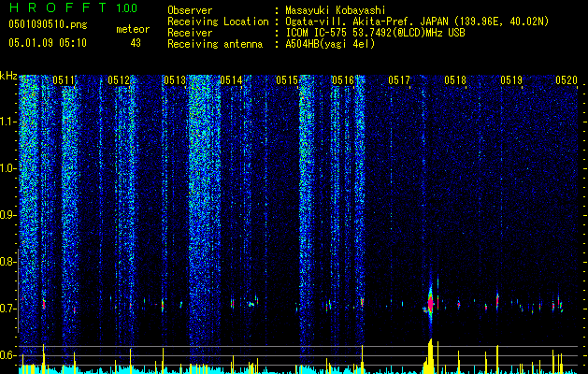Click the 0512 time marker
The width and height of the screenshot is (588, 374).
[119, 80]
